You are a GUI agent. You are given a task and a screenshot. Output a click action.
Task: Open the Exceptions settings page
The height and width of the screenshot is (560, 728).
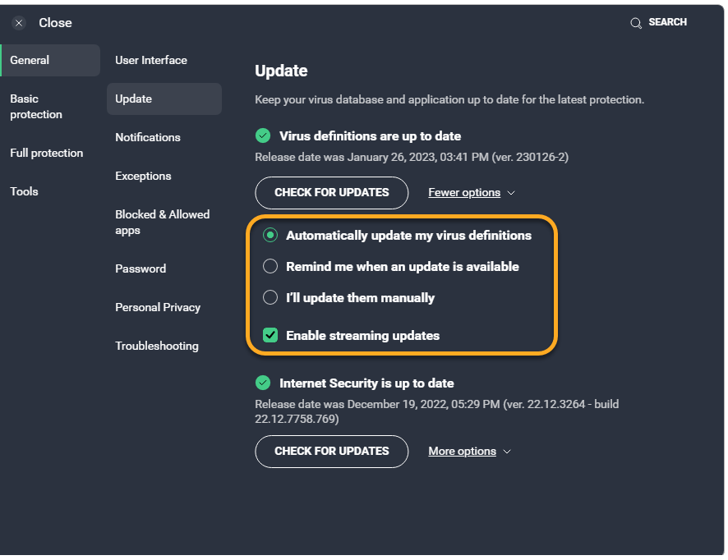click(x=144, y=176)
